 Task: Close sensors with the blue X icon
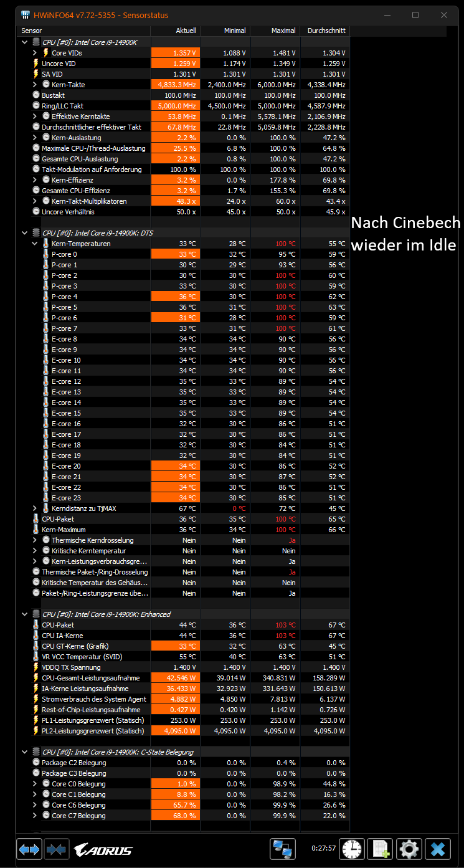click(438, 849)
